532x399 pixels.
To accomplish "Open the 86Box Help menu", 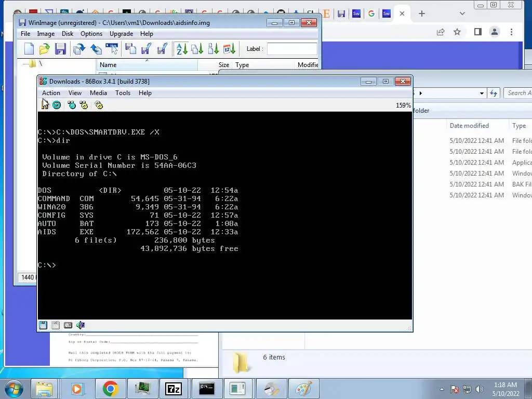I will (145, 93).
